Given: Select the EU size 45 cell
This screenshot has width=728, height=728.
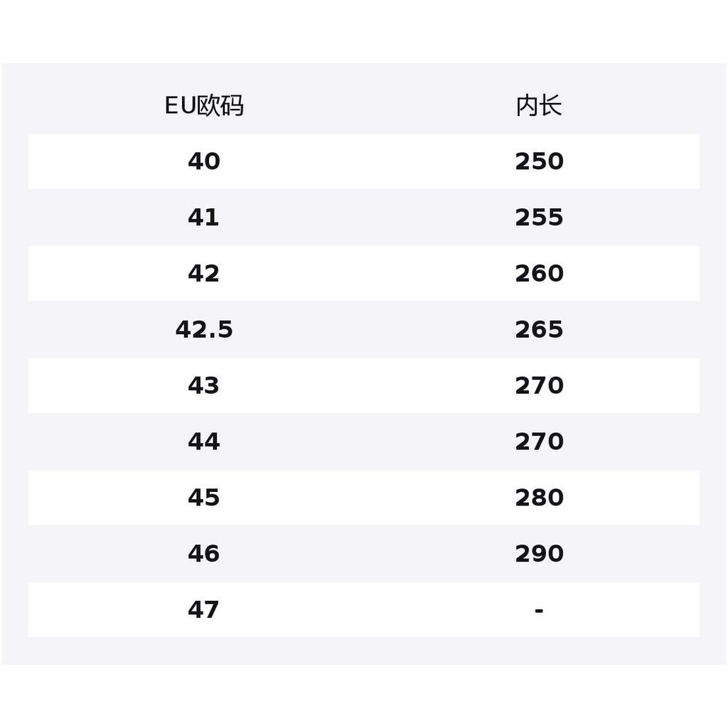Looking at the screenshot, I should pyautogui.click(x=204, y=498).
